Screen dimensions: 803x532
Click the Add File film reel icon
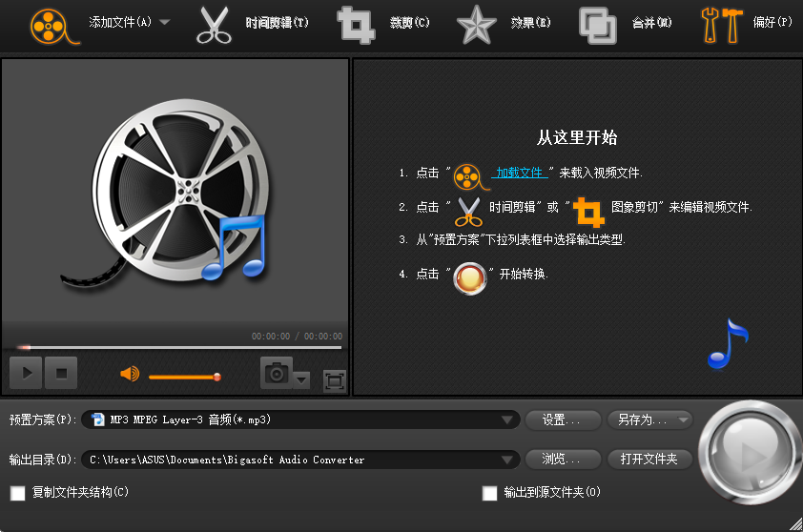(53, 26)
